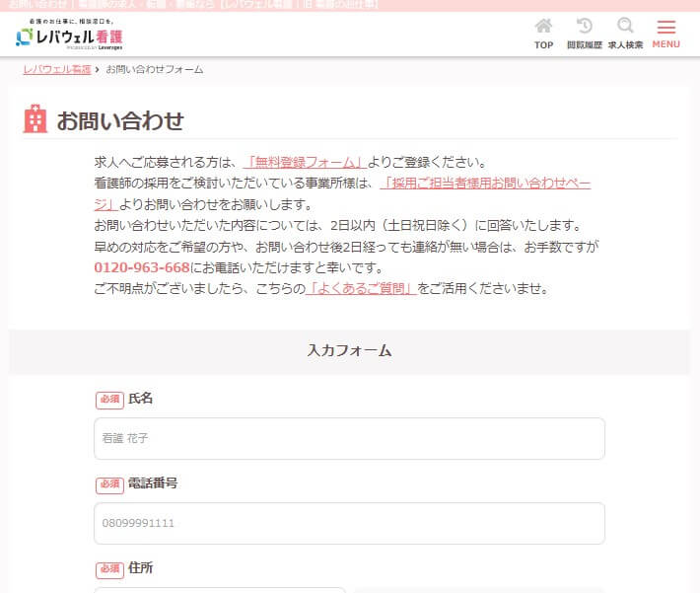700x593 pixels.
Task: Click the 必須 badge next to 住所
Action: pyautogui.click(x=109, y=569)
